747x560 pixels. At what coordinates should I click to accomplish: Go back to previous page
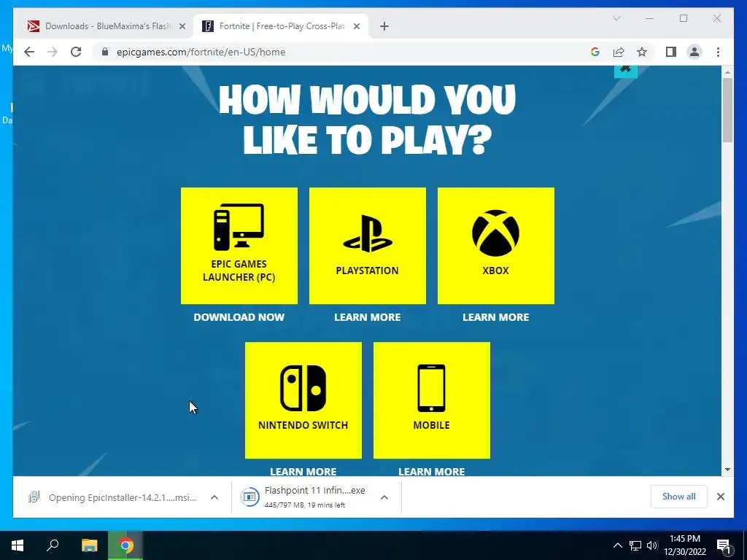tap(29, 52)
